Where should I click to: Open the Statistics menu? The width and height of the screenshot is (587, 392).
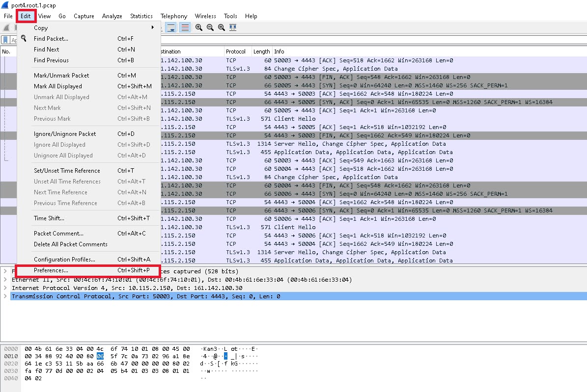coord(141,16)
